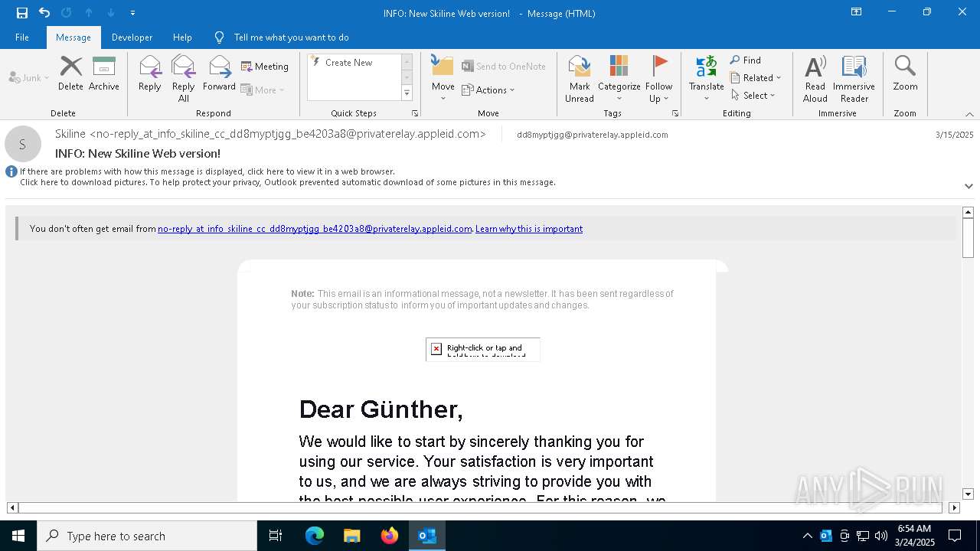Click the recipient address dd8myptjgg@privaterelay.appleid.com

[x=593, y=135]
